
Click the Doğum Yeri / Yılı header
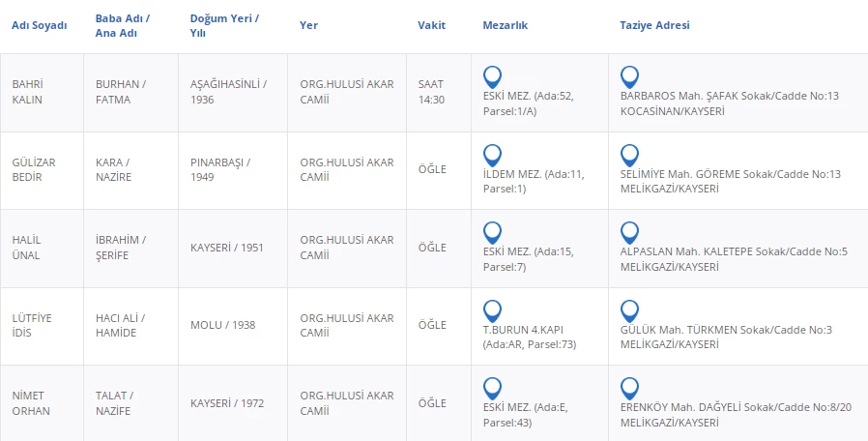point(224,25)
